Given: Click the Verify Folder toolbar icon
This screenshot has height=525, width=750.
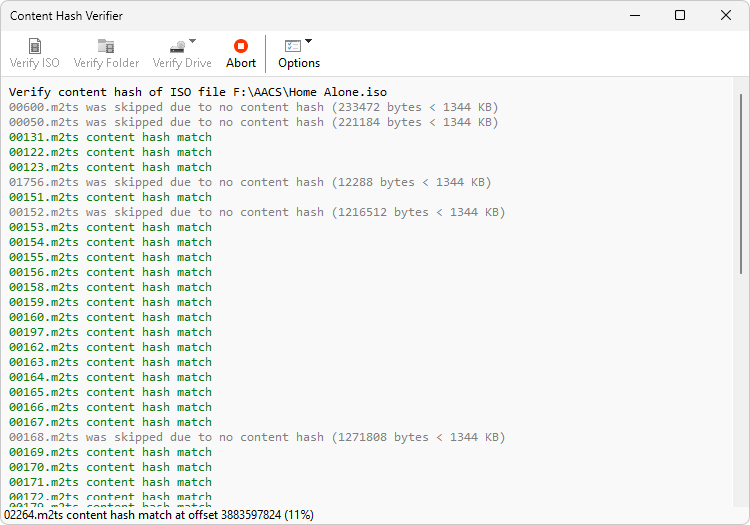Looking at the screenshot, I should pyautogui.click(x=106, y=46).
